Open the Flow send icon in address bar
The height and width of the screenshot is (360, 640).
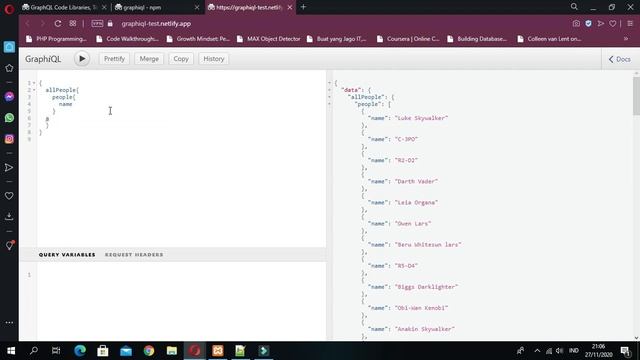pyautogui.click(x=600, y=24)
